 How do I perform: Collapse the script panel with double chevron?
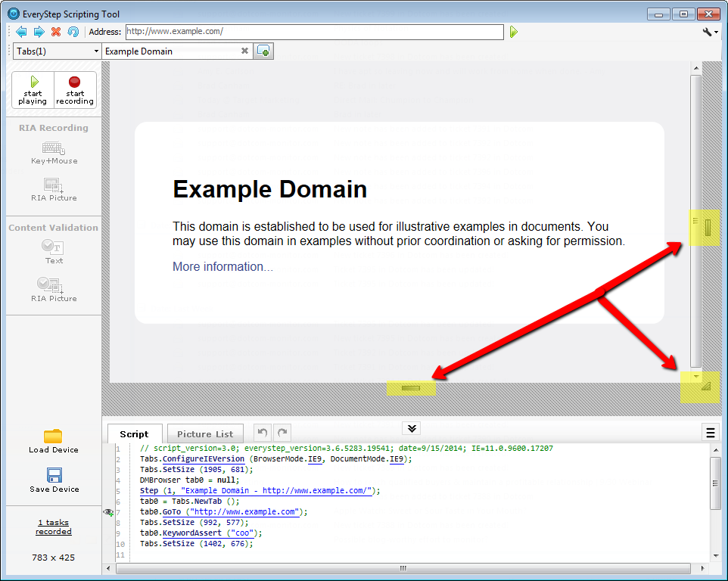tap(412, 428)
